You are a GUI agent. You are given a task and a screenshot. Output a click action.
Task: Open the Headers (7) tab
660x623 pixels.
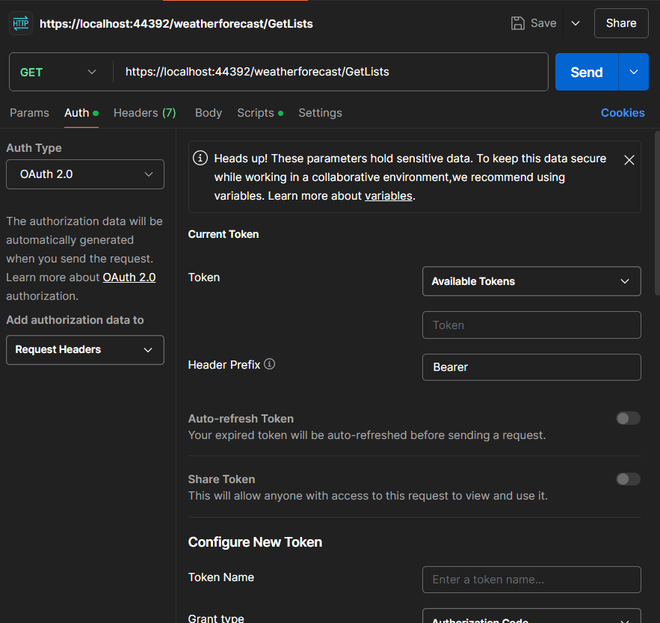click(x=144, y=113)
